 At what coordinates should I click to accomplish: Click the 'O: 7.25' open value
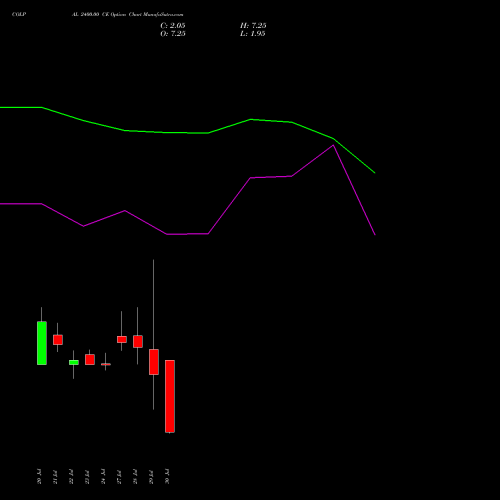173,34
